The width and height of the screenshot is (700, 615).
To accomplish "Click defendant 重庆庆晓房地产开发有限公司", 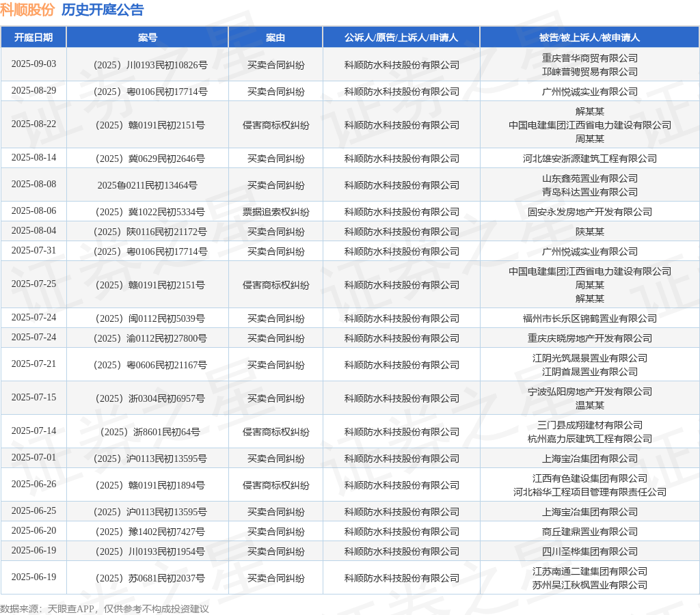I will click(590, 339).
